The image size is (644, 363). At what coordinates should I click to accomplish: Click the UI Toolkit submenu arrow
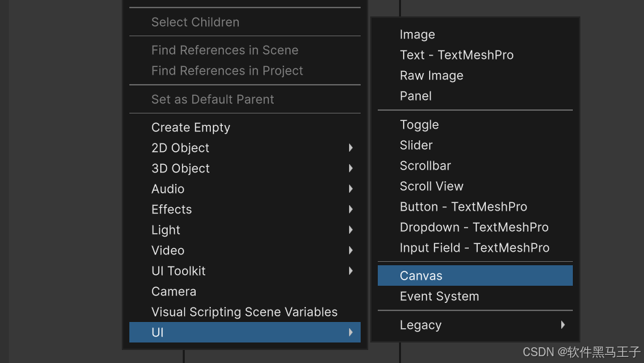350,271
